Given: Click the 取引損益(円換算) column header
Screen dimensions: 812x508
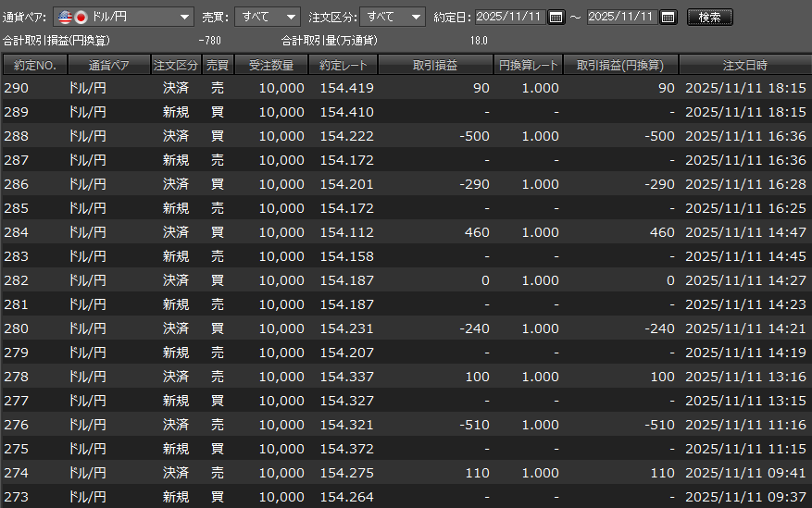Looking at the screenshot, I should click(620, 66).
